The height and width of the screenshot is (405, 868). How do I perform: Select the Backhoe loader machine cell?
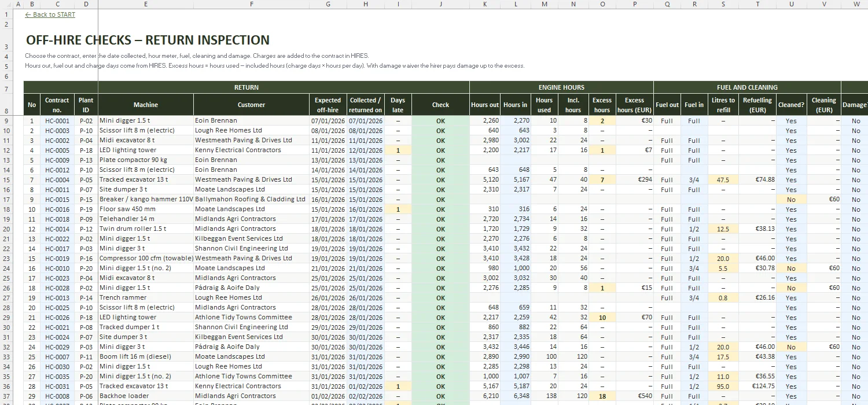pos(146,396)
